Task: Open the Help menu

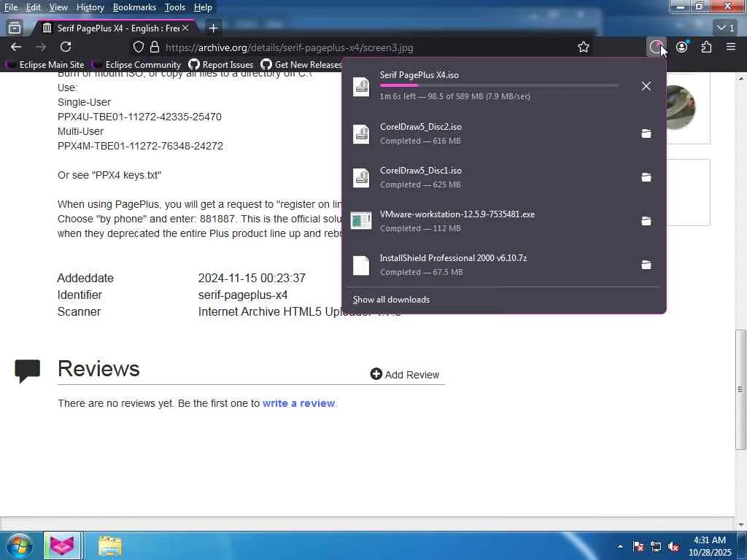Action: pyautogui.click(x=203, y=7)
